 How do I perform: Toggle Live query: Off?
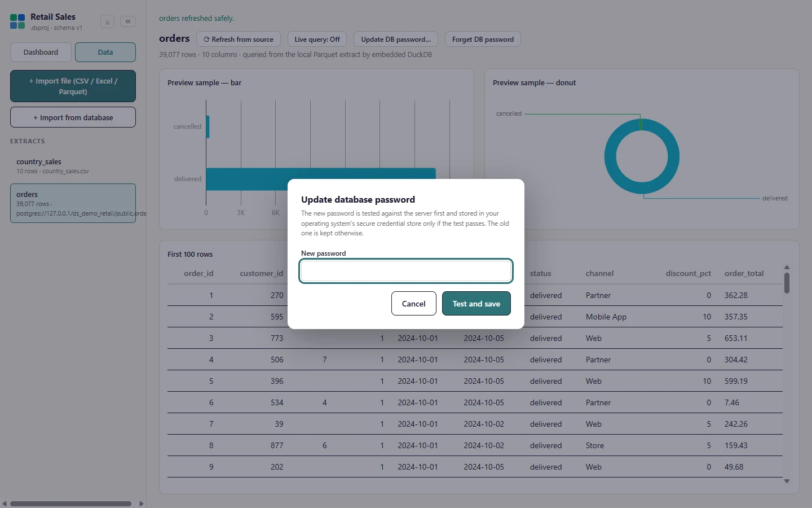[317, 40]
